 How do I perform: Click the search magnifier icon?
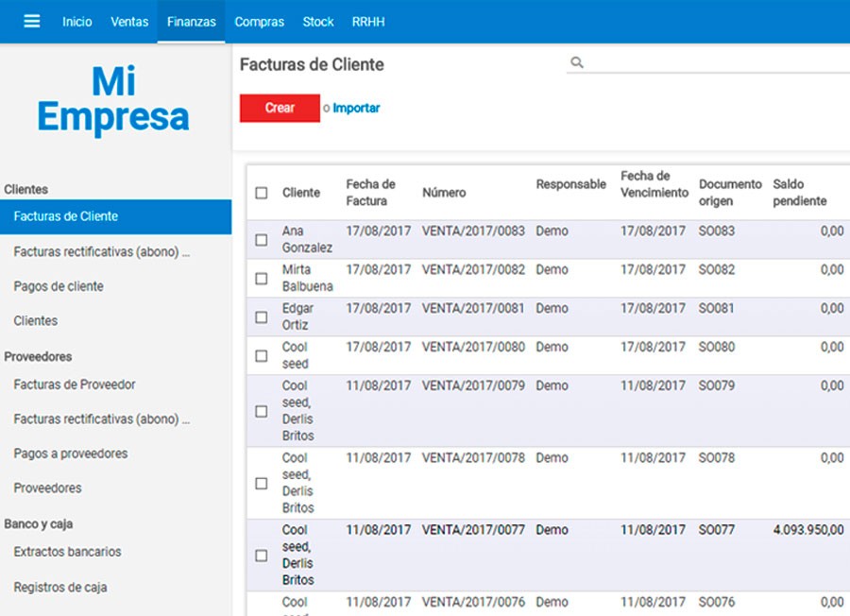click(577, 62)
